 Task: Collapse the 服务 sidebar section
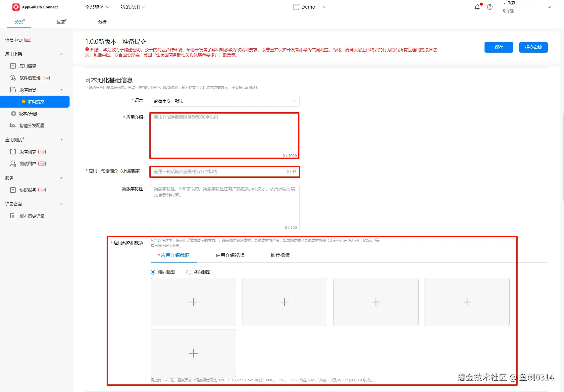(62, 178)
